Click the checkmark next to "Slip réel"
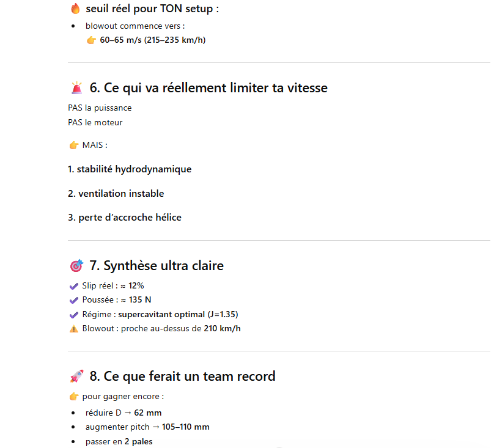The image size is (494, 448). click(74, 285)
